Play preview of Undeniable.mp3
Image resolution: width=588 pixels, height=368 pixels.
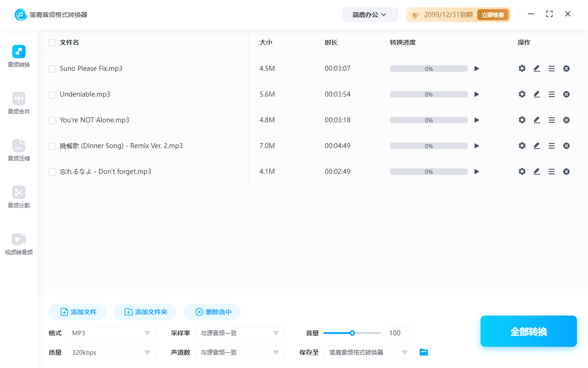(x=476, y=94)
